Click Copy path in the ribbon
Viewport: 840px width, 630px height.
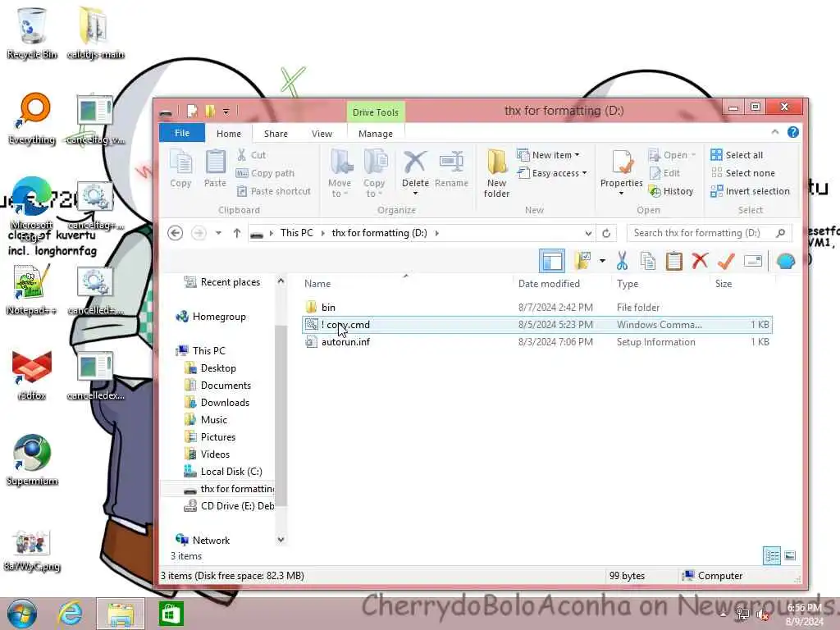pyautogui.click(x=265, y=173)
